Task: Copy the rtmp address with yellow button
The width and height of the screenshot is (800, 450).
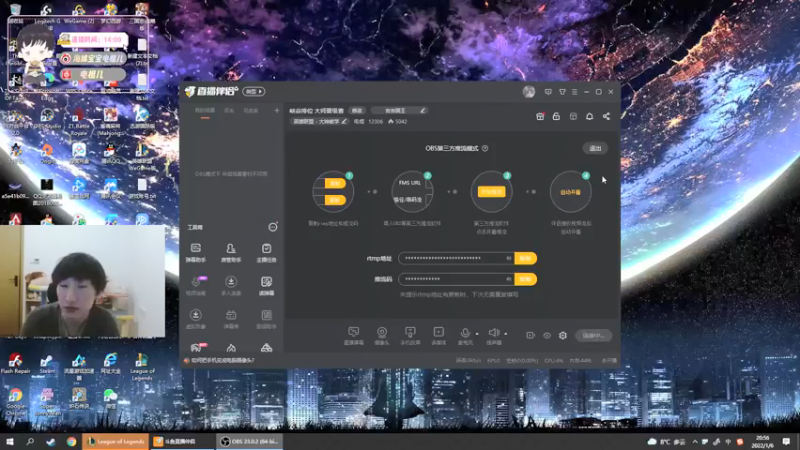Action: pyautogui.click(x=526, y=258)
